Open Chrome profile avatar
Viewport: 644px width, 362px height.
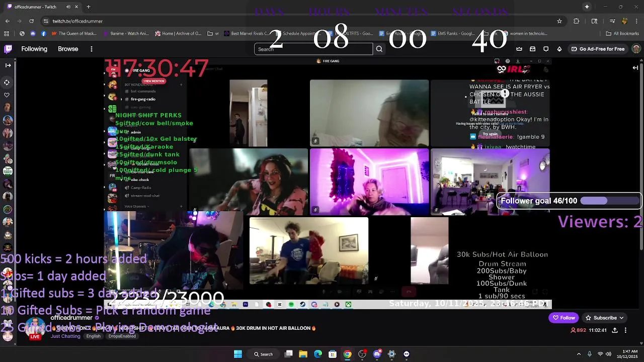coord(624,21)
